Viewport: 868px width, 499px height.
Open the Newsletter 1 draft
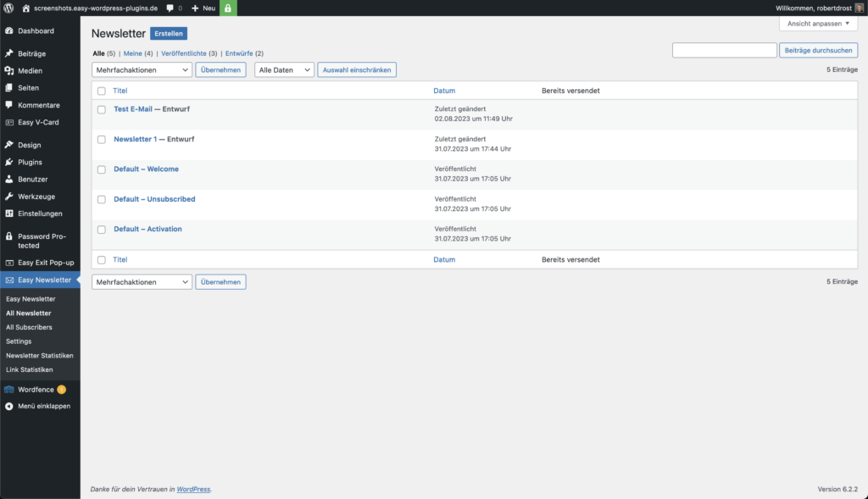135,140
